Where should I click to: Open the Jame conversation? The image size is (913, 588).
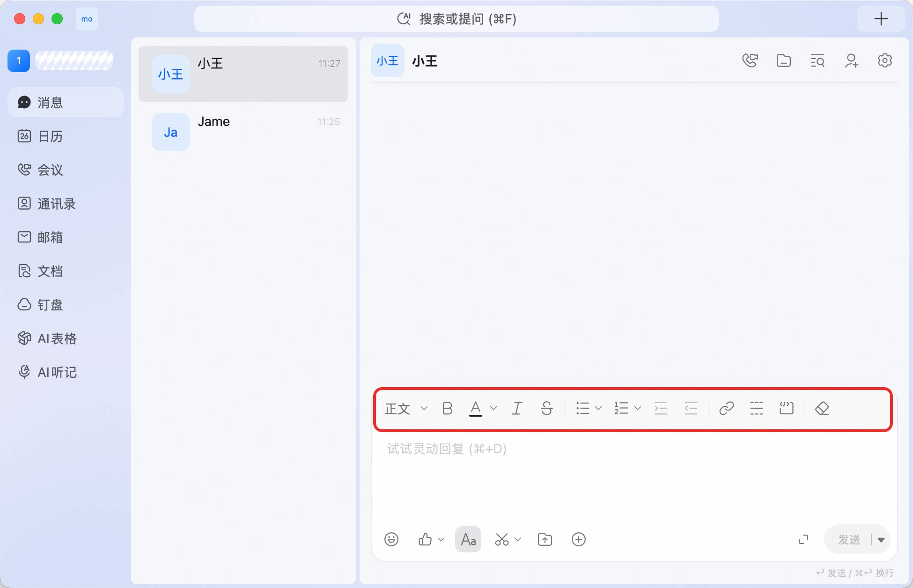[243, 132]
